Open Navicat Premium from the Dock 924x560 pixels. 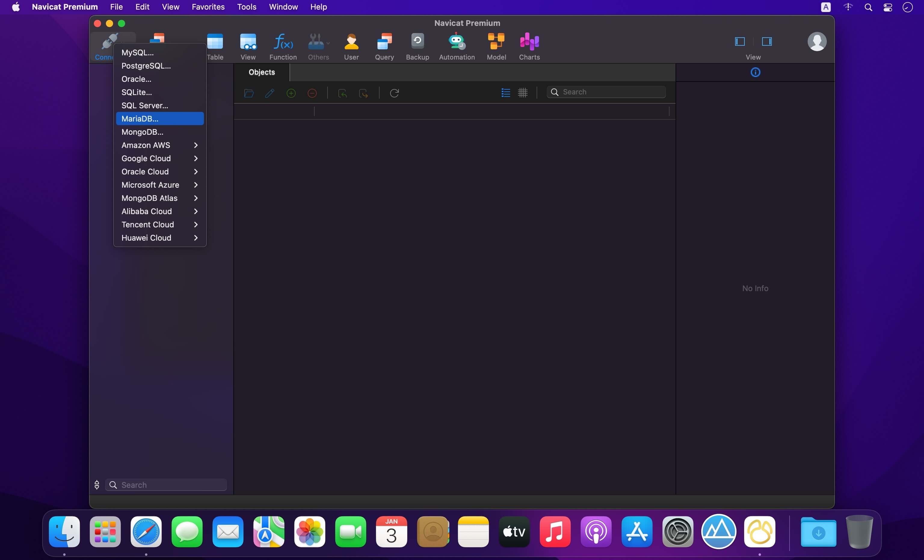coord(759,531)
